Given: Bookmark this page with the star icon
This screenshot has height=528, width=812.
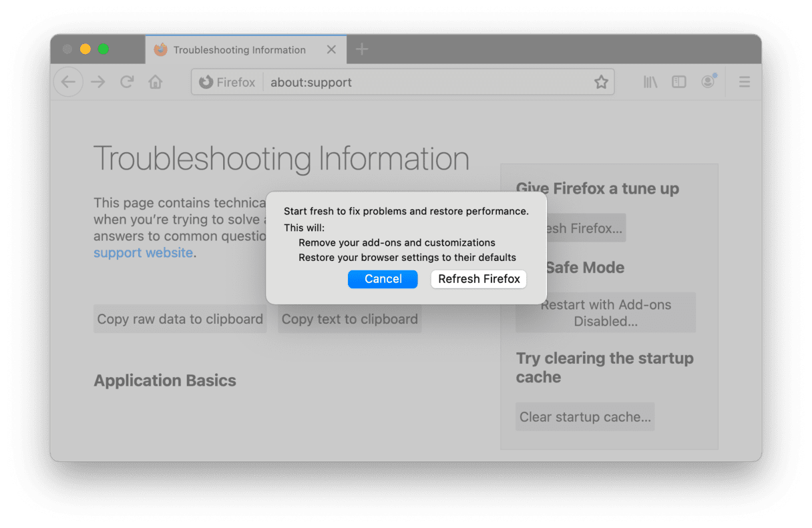Looking at the screenshot, I should tap(601, 82).
